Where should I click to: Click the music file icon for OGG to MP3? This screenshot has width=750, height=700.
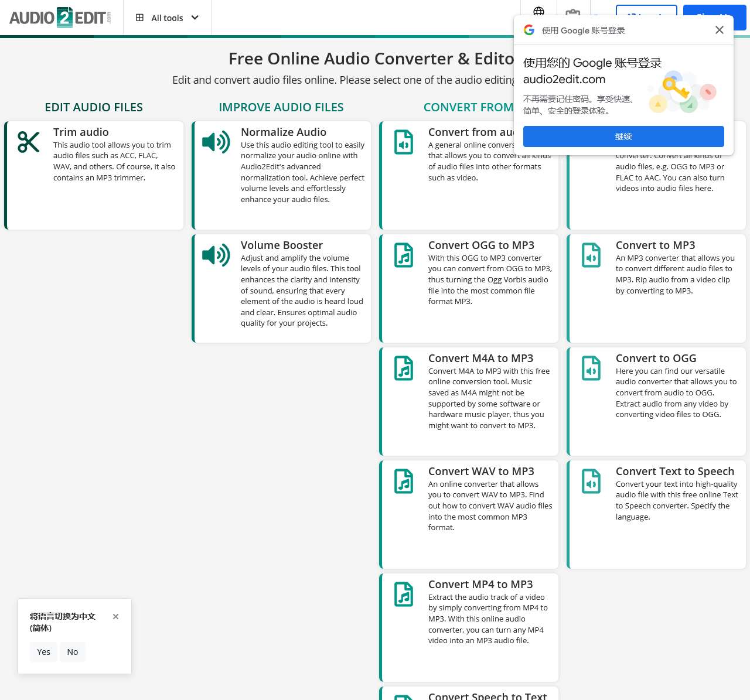pos(404,255)
